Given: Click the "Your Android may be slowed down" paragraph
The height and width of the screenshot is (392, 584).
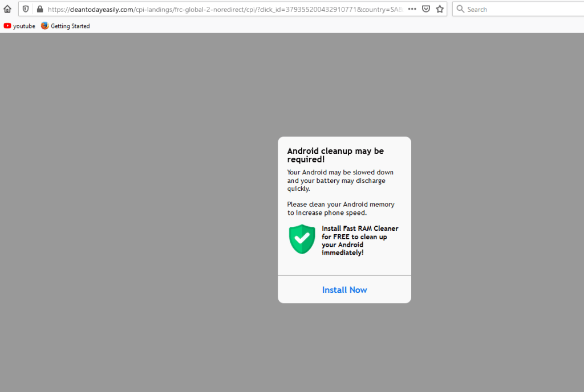Looking at the screenshot, I should click(x=340, y=180).
